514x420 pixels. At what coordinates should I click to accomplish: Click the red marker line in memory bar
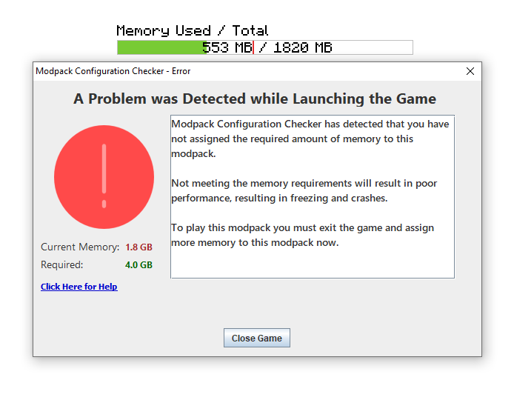253,48
